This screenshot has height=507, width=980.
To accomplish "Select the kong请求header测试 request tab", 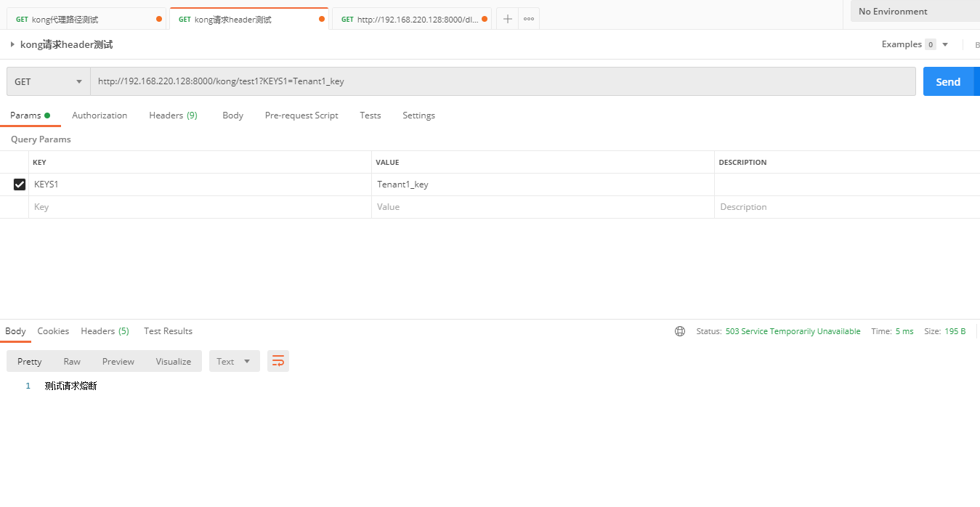I will pos(248,20).
